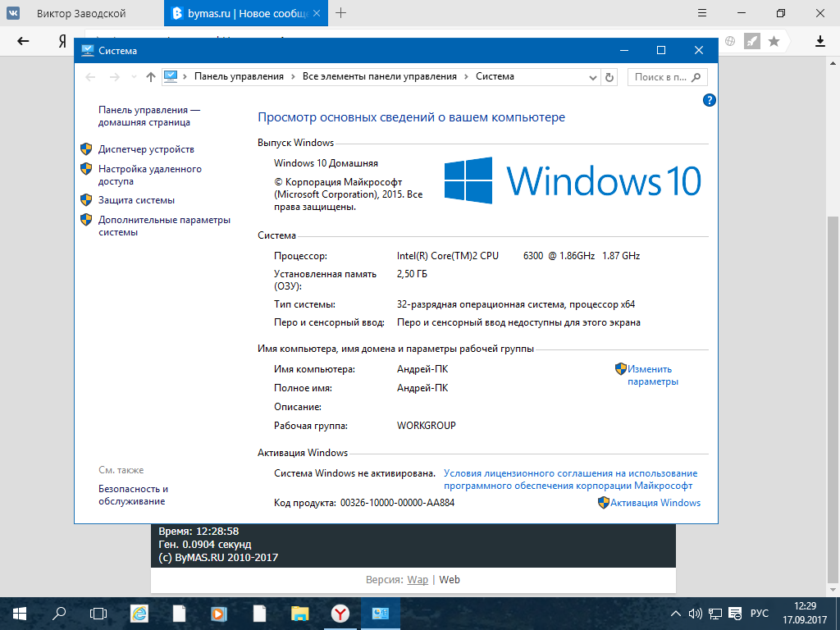The height and width of the screenshot is (630, 840).
Task: Open Защита системы settings
Action: pos(136,200)
